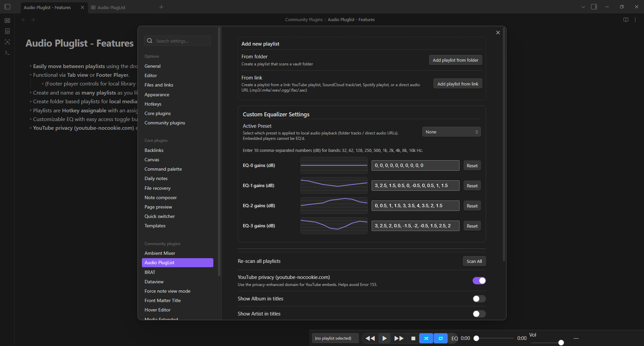
Task: Click the play button in footer player
Action: point(384,338)
